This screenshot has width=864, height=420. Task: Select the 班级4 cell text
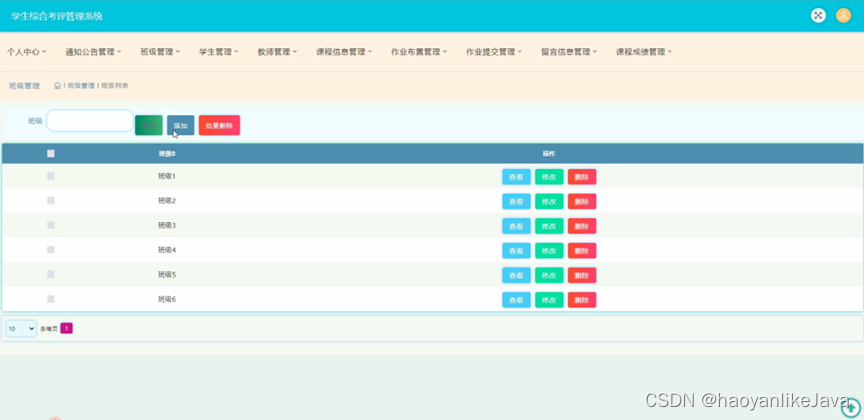[x=166, y=250]
